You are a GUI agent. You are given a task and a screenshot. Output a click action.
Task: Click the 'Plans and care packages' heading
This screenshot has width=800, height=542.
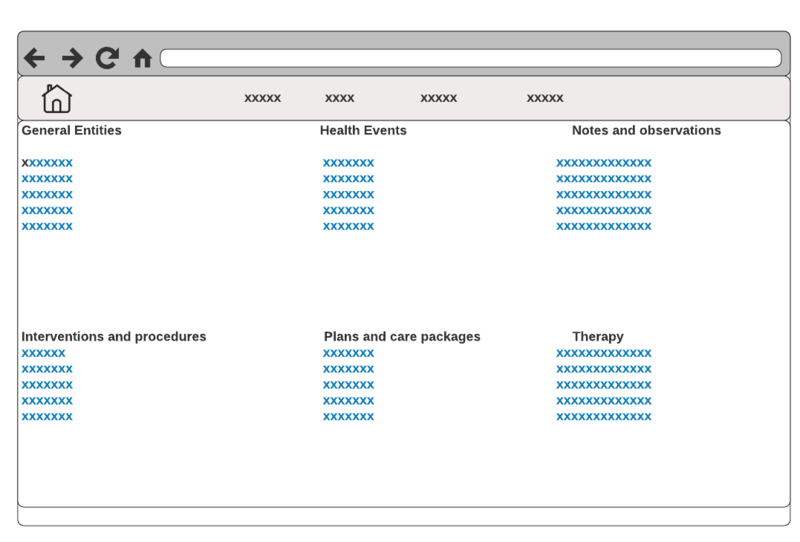click(402, 337)
